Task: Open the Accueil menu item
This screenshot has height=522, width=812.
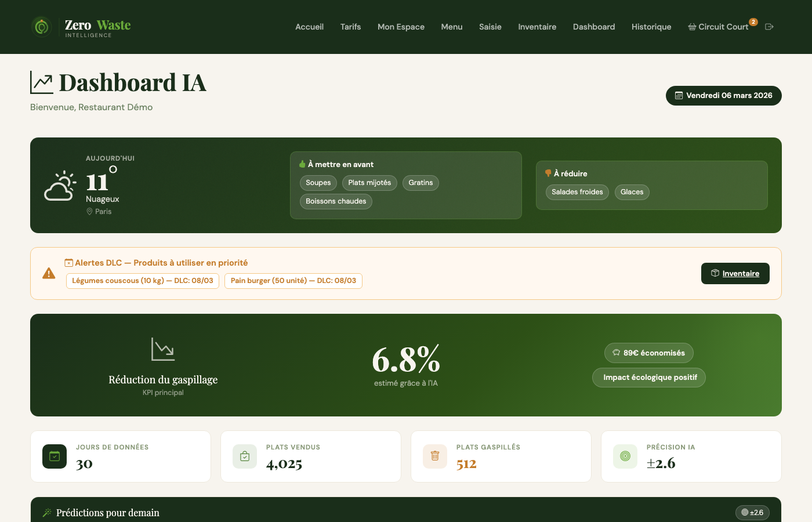Action: (x=309, y=27)
